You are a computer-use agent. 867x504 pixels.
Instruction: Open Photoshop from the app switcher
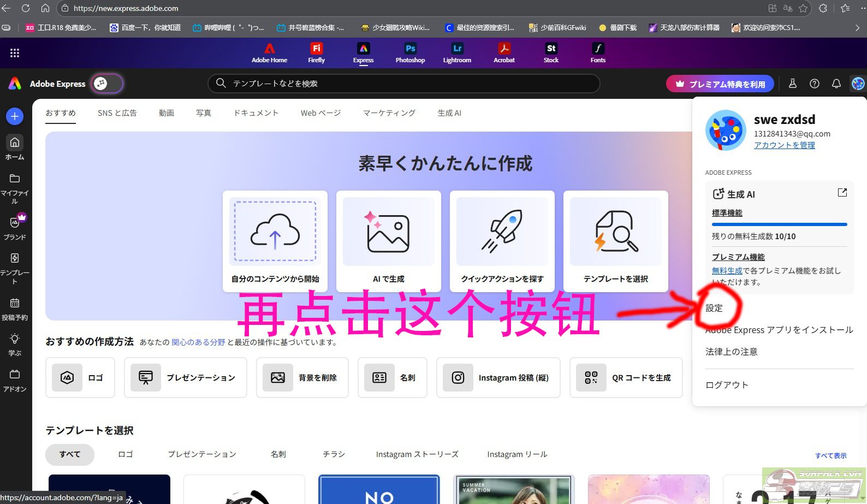410,53
